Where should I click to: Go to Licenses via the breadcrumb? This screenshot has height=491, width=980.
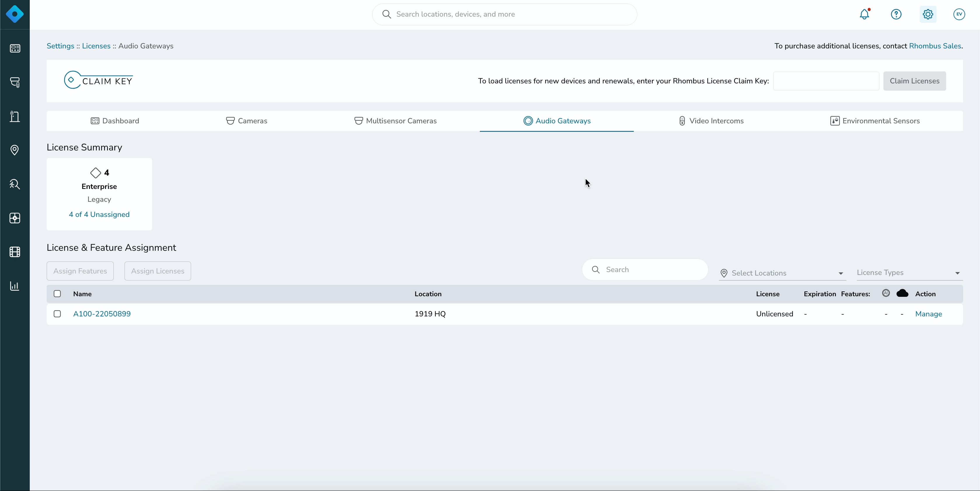point(96,46)
